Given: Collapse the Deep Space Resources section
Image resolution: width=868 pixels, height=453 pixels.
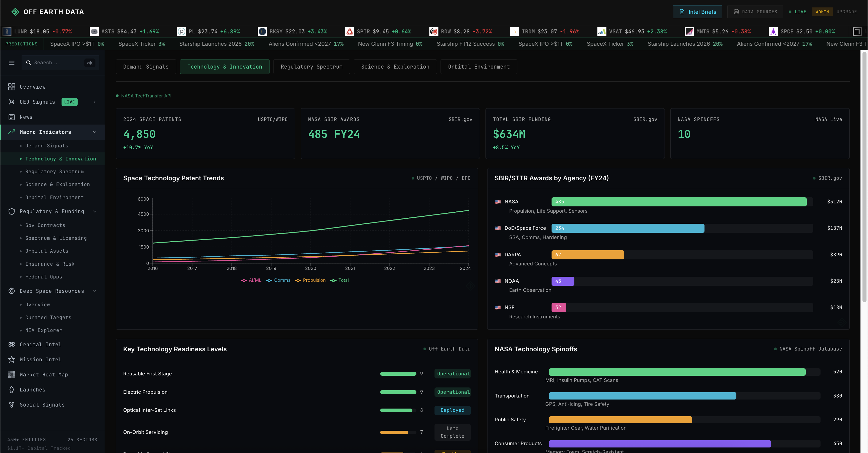Looking at the screenshot, I should [95, 291].
